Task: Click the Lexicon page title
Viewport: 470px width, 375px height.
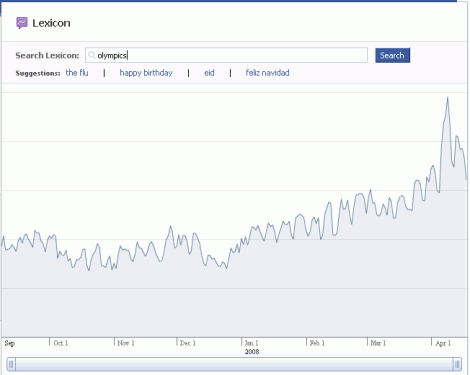Action: click(51, 23)
